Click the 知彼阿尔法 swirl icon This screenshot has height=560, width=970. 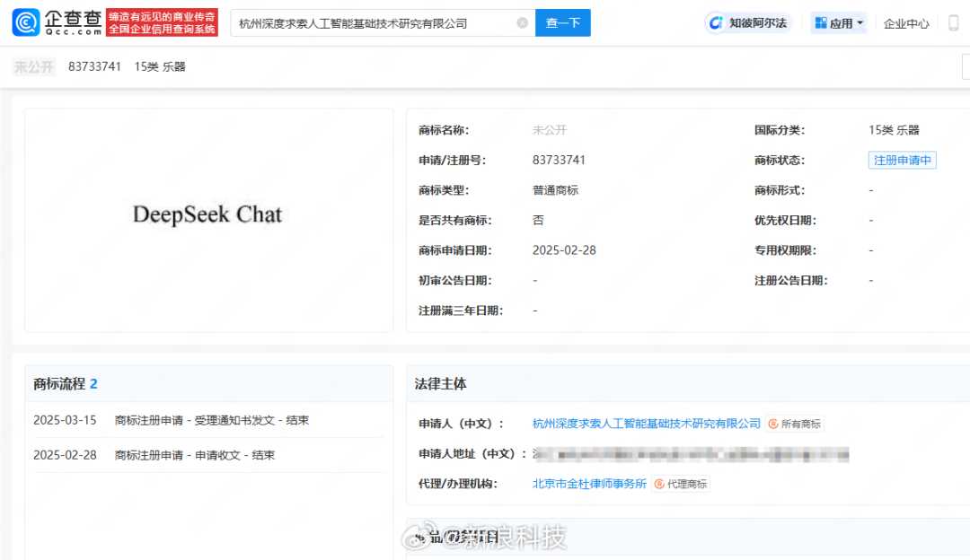pos(716,22)
